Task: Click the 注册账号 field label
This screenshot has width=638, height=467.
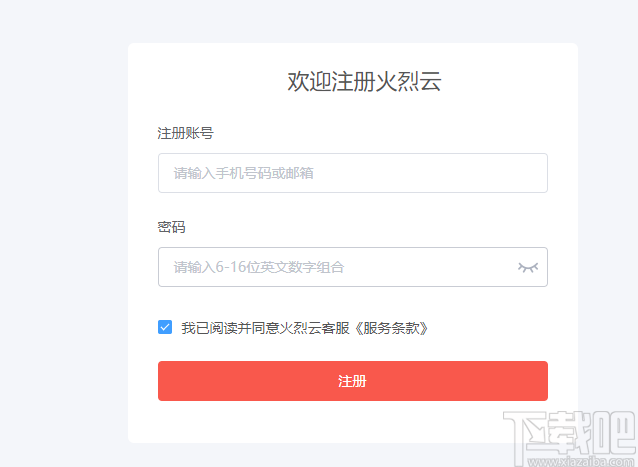Action: 185,133
